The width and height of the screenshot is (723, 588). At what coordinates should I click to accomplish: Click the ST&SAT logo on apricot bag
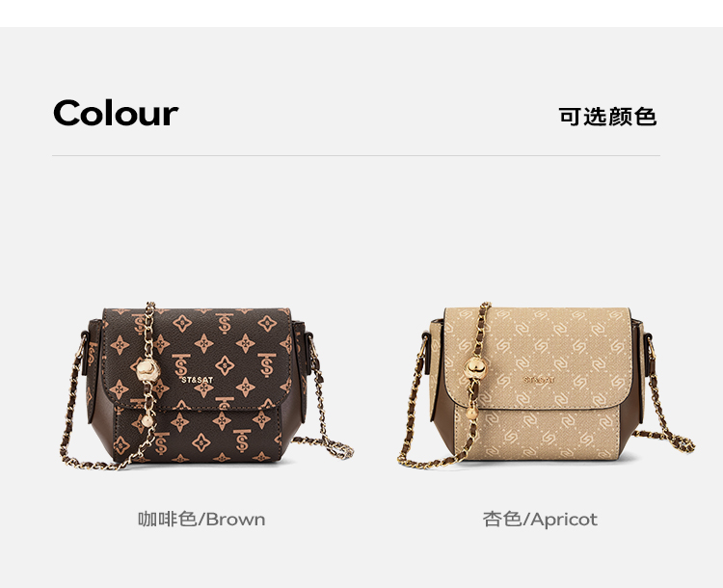[539, 380]
